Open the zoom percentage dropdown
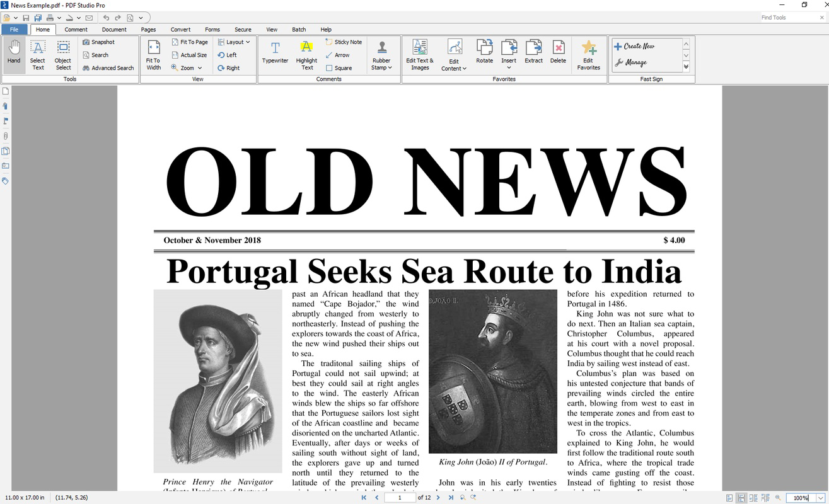 tap(820, 498)
